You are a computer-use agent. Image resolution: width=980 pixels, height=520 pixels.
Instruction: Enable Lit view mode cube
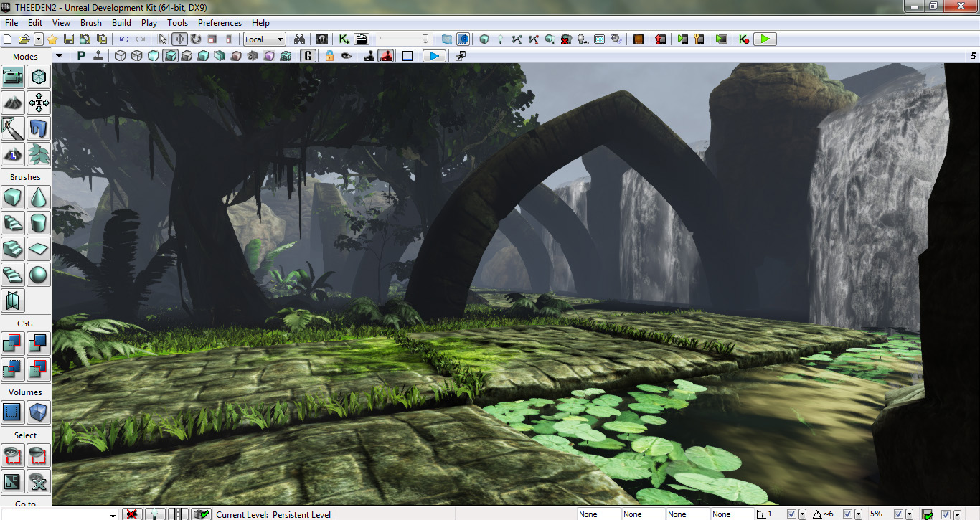tap(170, 55)
